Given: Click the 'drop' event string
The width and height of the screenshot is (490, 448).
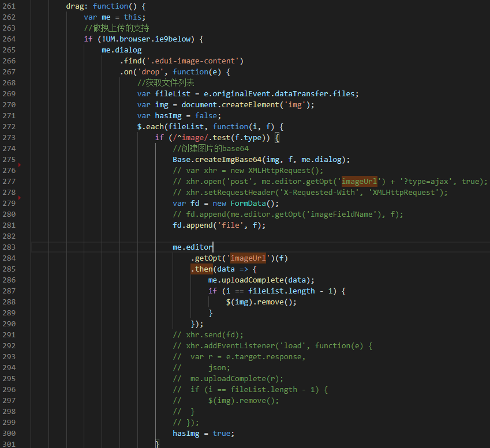Looking at the screenshot, I should point(150,72).
